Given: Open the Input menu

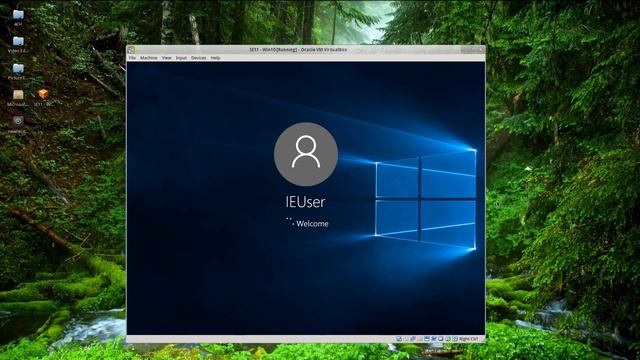Looking at the screenshot, I should pyautogui.click(x=181, y=58).
